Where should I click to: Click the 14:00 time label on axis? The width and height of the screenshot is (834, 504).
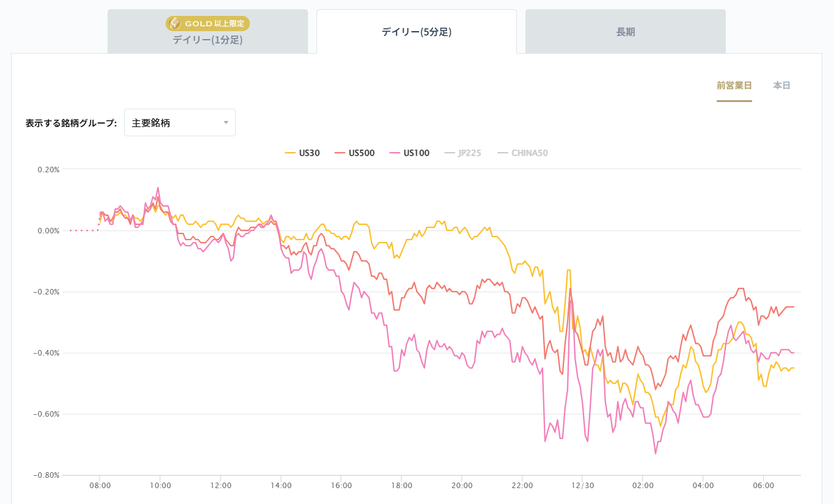pos(281,486)
